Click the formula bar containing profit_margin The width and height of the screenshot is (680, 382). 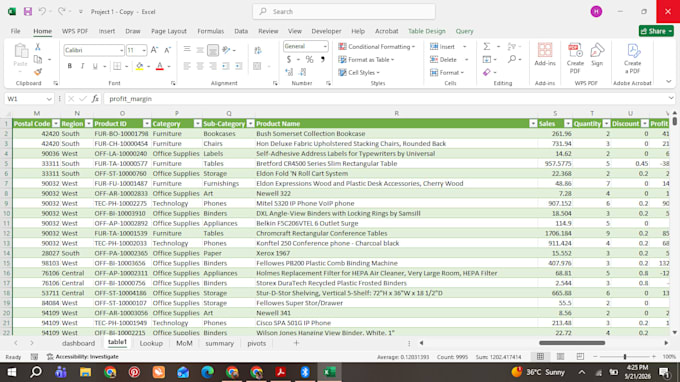click(386, 99)
